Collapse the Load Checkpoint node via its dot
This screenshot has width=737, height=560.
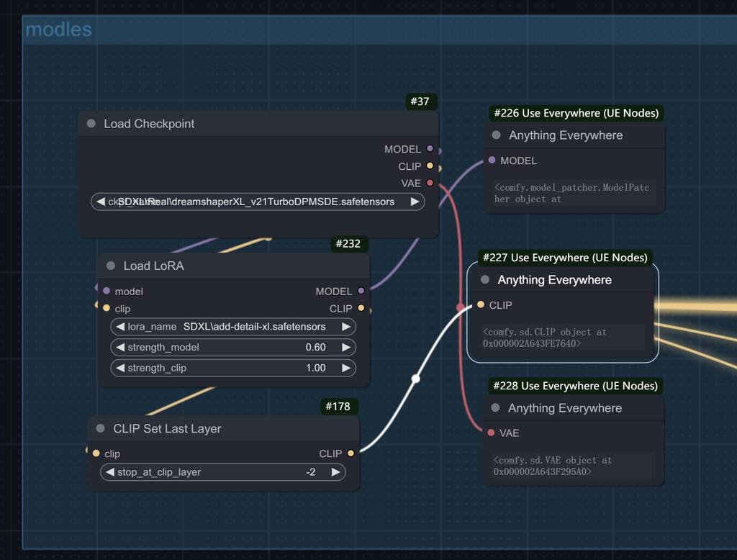[x=91, y=124]
